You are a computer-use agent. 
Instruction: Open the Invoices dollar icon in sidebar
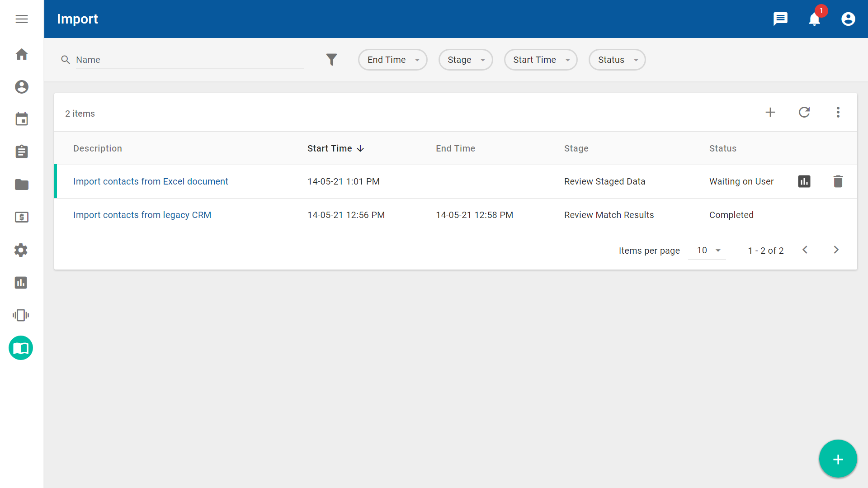[21, 217]
